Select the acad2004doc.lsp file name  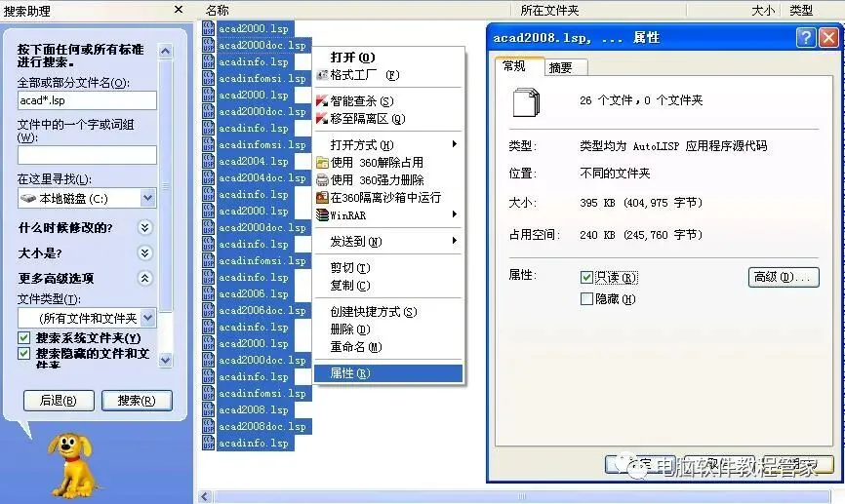point(262,177)
